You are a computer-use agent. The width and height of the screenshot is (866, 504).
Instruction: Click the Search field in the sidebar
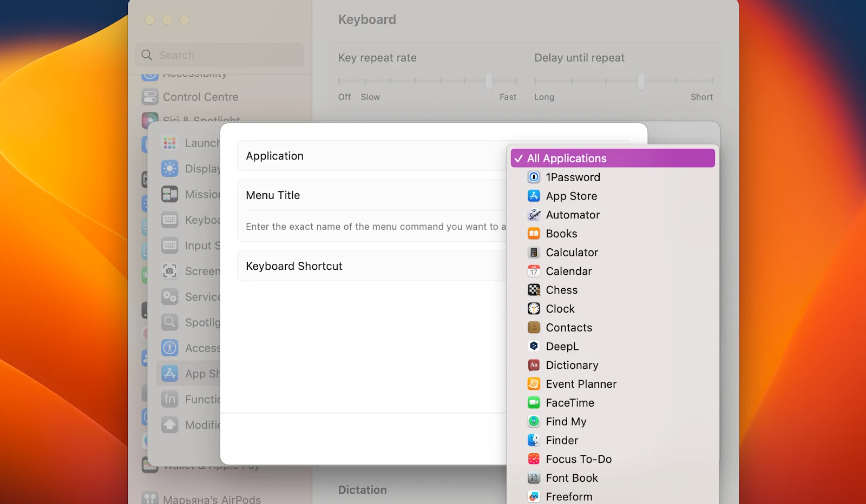tap(219, 55)
